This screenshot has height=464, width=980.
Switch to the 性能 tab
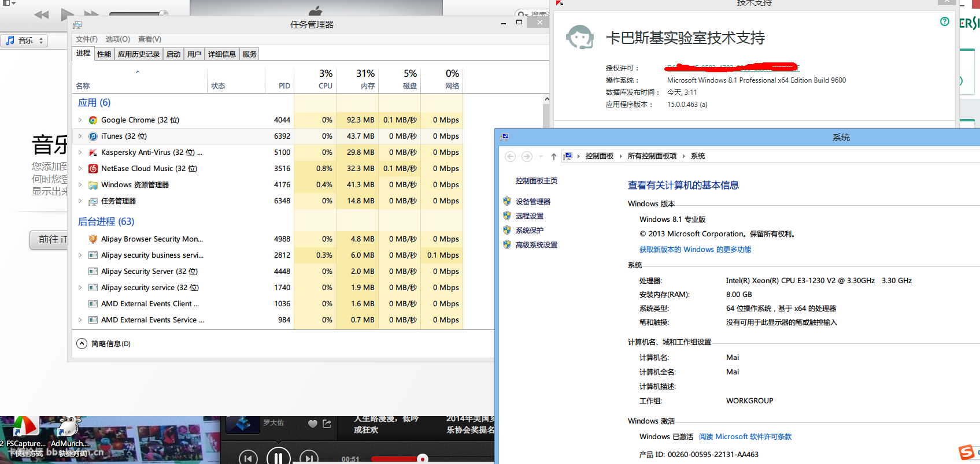pos(104,54)
